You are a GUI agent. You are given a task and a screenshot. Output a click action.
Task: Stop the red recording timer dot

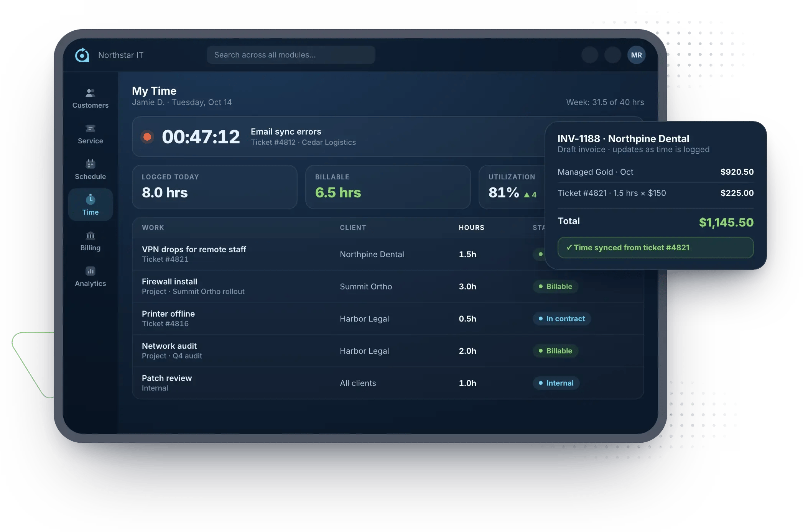pos(147,137)
